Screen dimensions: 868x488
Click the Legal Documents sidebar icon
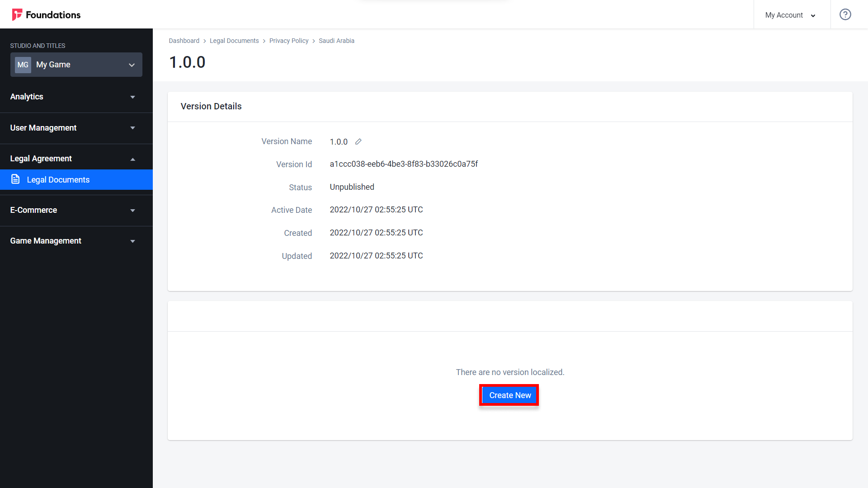click(15, 179)
